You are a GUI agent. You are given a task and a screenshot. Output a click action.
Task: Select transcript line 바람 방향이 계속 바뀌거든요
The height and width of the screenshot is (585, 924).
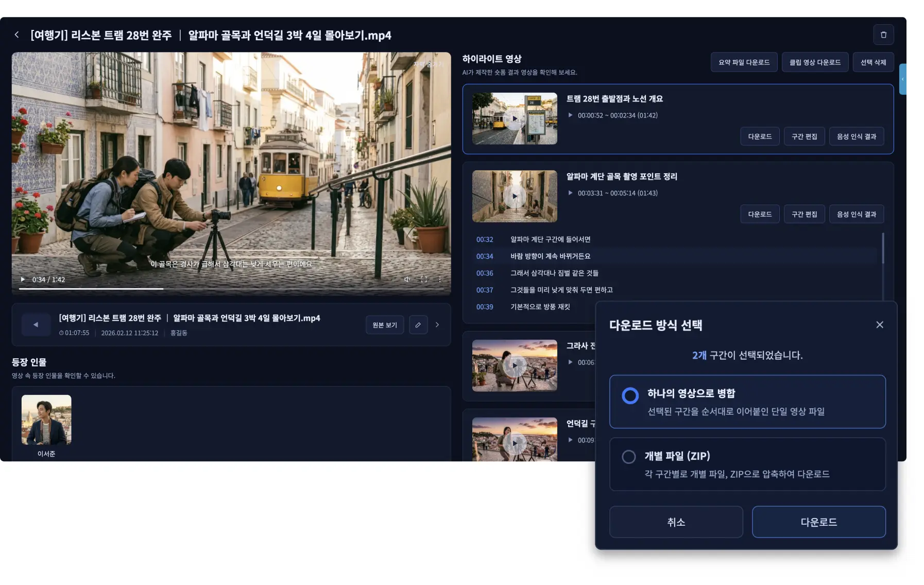pos(550,256)
